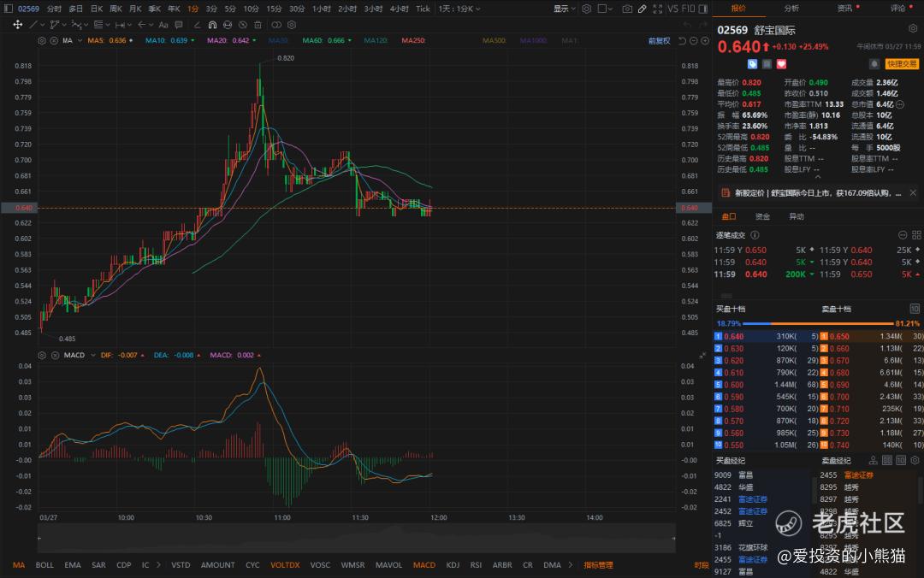This screenshot has width=924, height=578.
Task: Open 前复权 price adjustment selector
Action: 660,41
